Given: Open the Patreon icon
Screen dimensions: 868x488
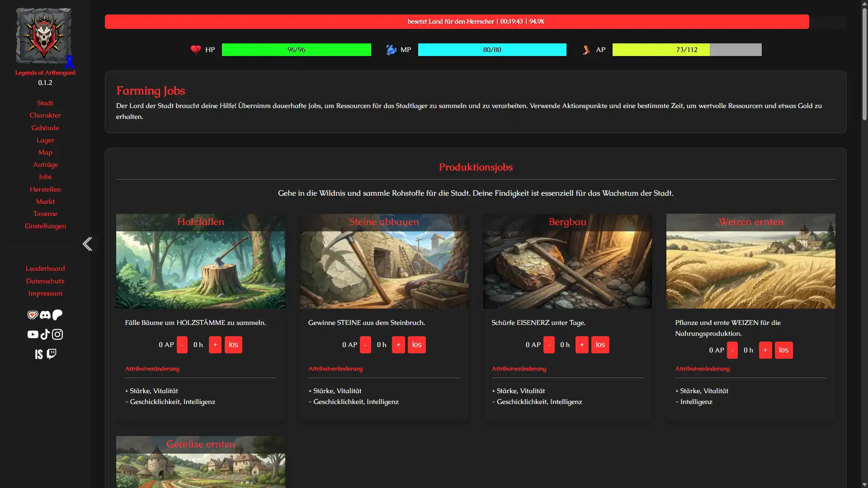Looking at the screenshot, I should pyautogui.click(x=57, y=315).
